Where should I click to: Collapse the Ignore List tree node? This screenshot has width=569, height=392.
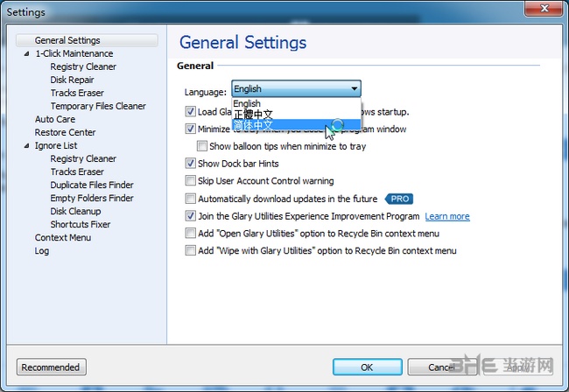(26, 146)
